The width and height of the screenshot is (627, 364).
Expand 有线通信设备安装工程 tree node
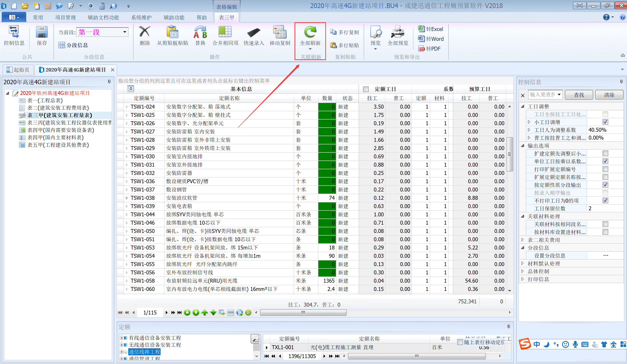coord(122,338)
